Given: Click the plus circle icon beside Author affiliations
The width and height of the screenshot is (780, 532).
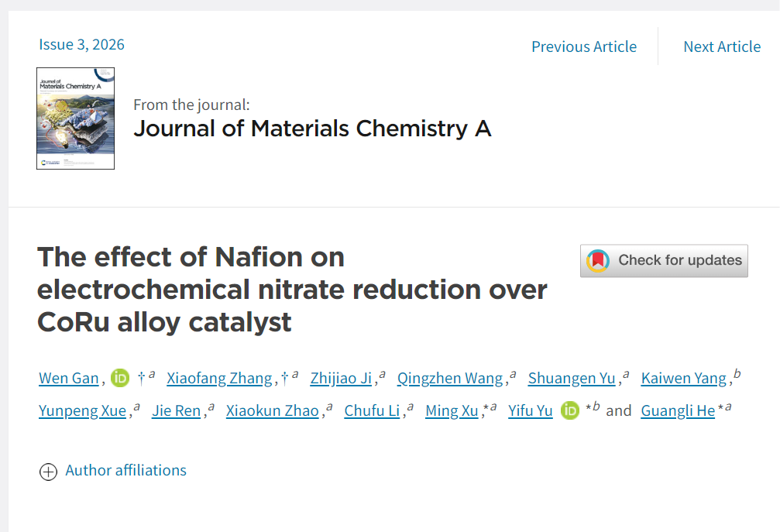Looking at the screenshot, I should click(48, 472).
